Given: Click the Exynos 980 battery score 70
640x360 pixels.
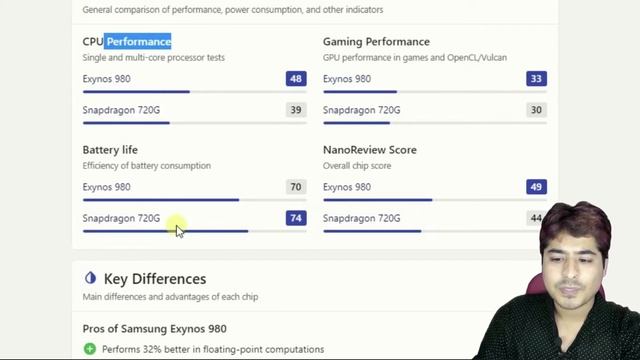Looking at the screenshot, I should click(296, 187).
